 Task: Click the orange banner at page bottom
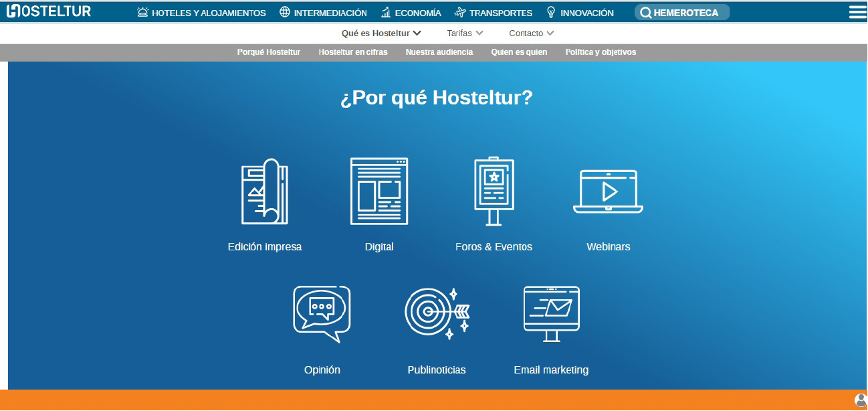coord(428,400)
